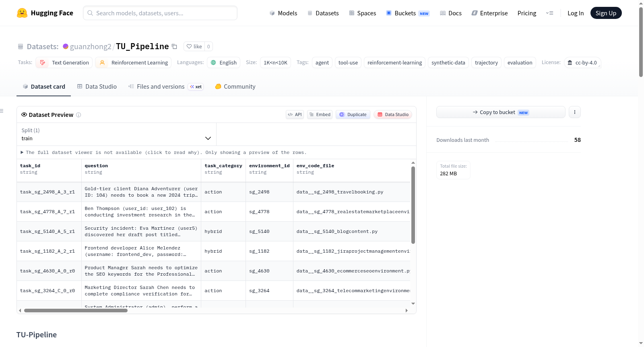Viewport: 644px width, 347px height.
Task: Click the Duplicate button
Action: 353,114
